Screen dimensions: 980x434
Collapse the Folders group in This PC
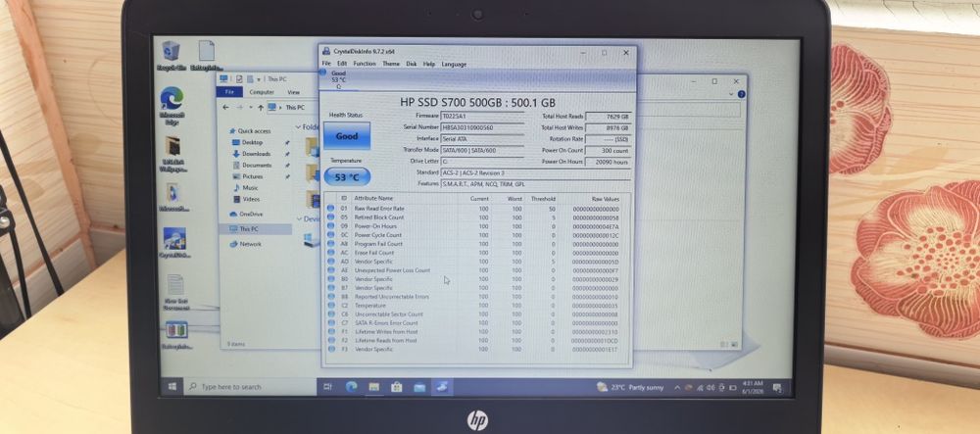299,126
